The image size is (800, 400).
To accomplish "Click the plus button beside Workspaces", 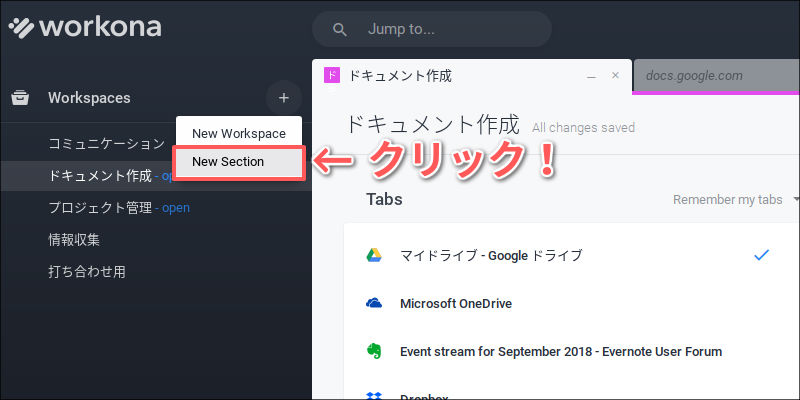I will tap(284, 97).
